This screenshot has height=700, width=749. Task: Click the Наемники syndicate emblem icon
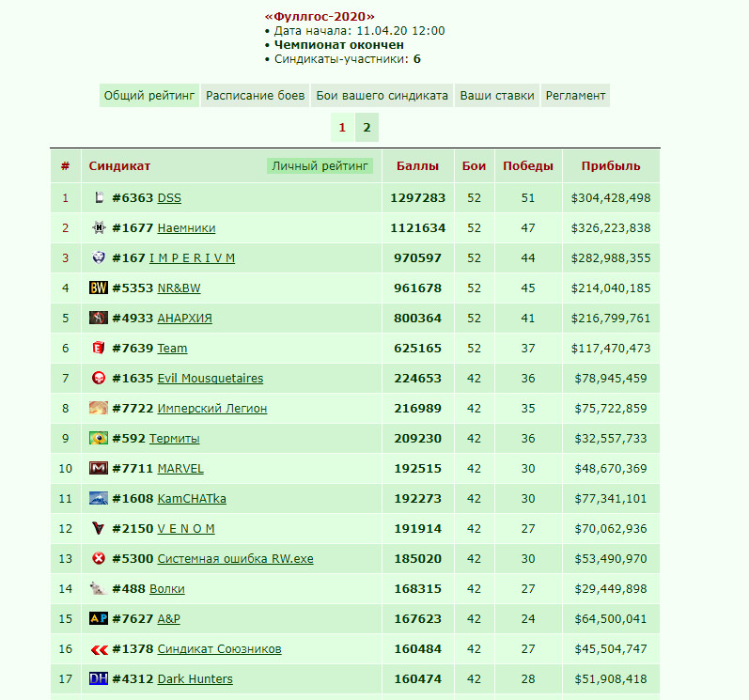[x=99, y=227]
